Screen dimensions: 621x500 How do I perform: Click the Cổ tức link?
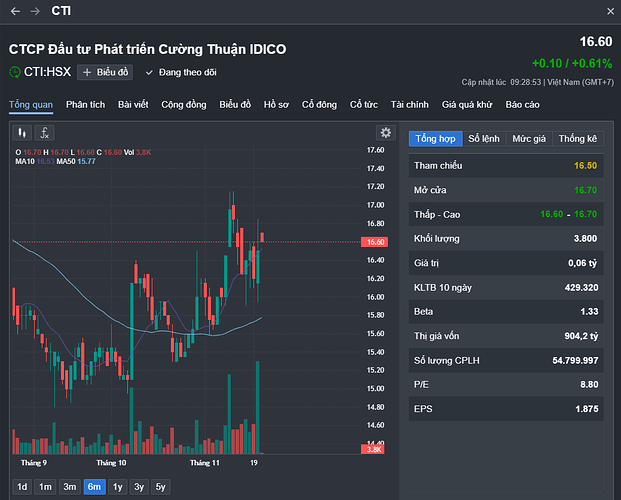click(364, 105)
